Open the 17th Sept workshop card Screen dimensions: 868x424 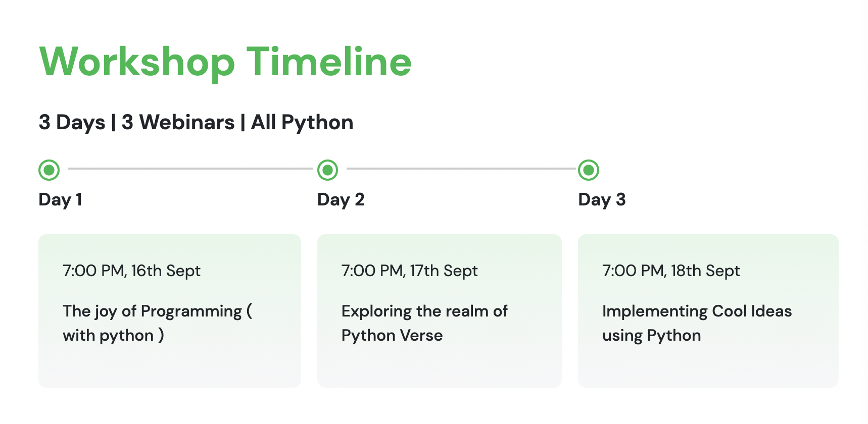pos(440,311)
